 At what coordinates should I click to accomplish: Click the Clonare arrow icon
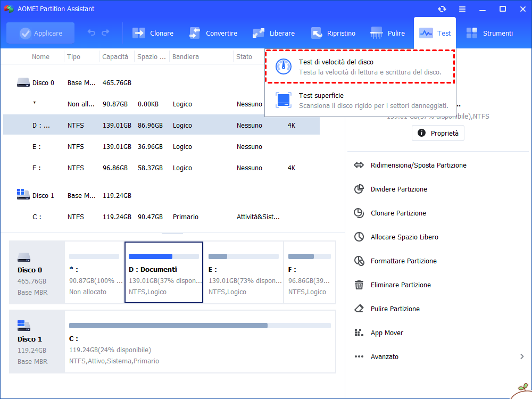pyautogui.click(x=139, y=33)
